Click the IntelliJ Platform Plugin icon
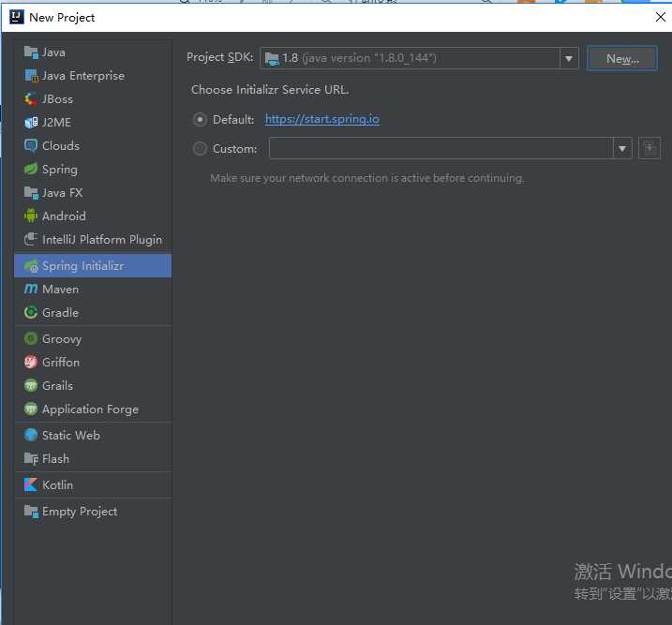Image resolution: width=672 pixels, height=625 pixels. click(31, 240)
